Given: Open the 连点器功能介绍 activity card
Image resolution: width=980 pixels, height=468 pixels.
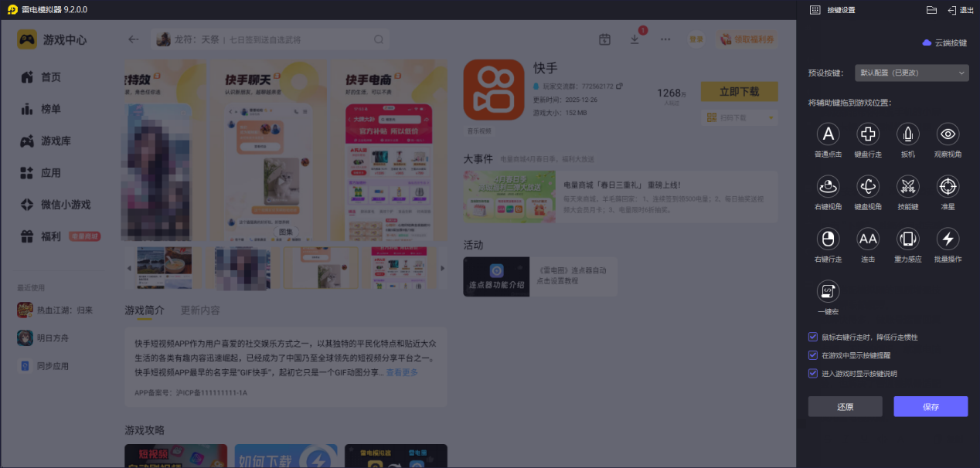Looking at the screenshot, I should click(x=539, y=276).
